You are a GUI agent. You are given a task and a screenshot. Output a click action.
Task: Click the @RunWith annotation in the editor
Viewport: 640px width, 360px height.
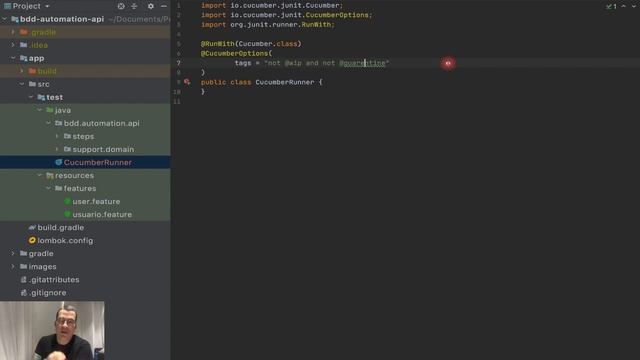pos(218,44)
